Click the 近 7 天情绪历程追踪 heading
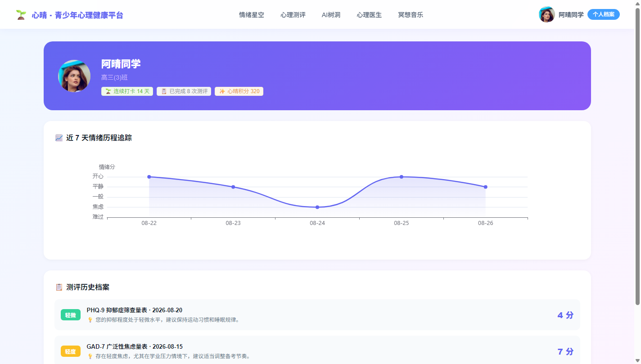The image size is (641, 364). tap(99, 138)
